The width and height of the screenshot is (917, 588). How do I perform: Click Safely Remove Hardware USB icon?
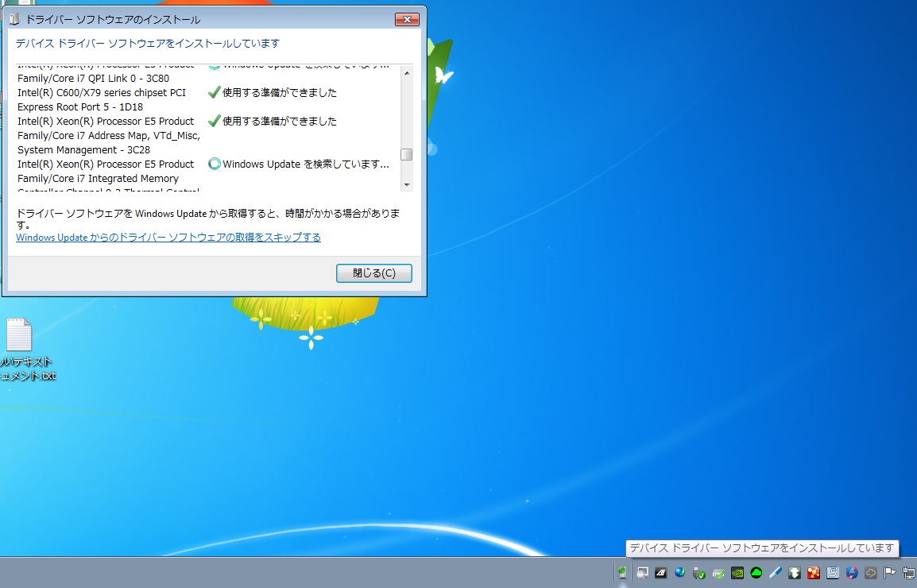pyautogui.click(x=698, y=573)
